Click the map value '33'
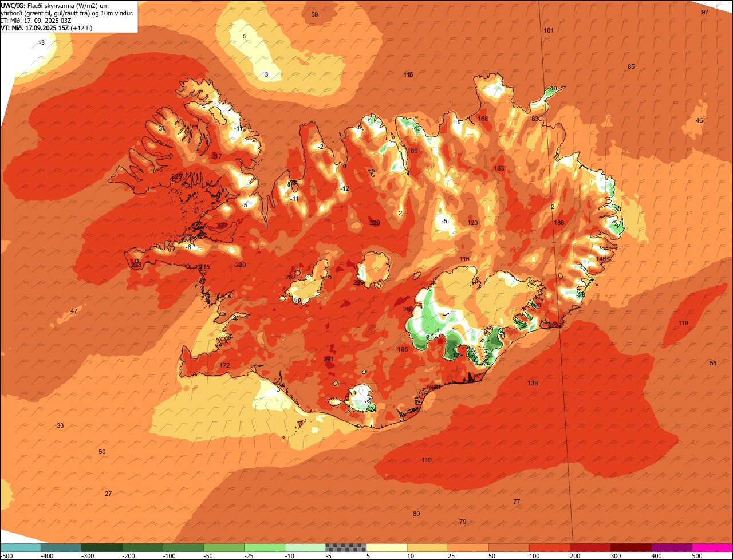Screen dimensions: 733x560 click(60, 426)
